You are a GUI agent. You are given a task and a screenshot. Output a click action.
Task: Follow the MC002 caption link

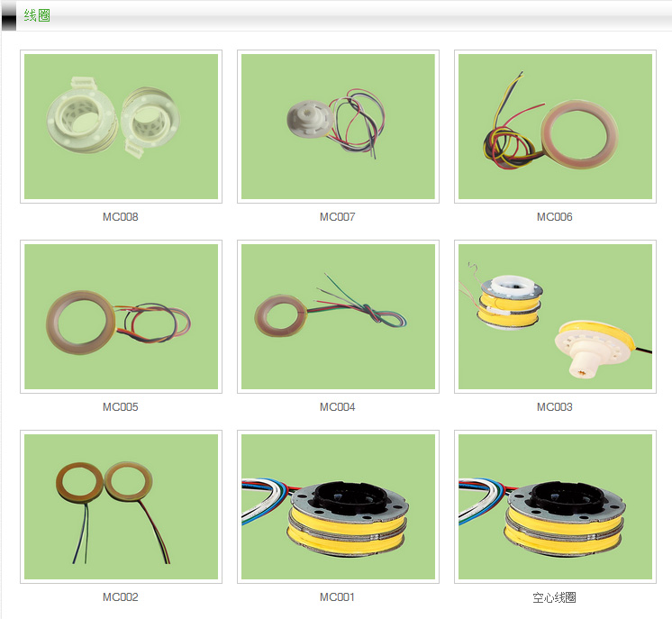121,597
